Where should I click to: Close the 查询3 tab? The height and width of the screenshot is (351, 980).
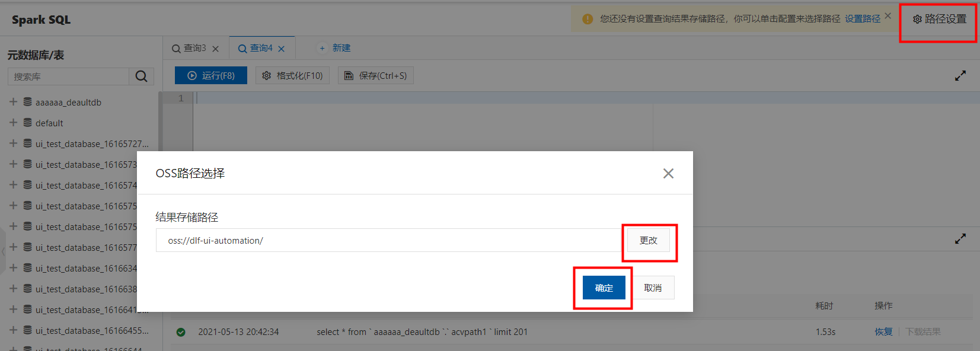coord(216,49)
